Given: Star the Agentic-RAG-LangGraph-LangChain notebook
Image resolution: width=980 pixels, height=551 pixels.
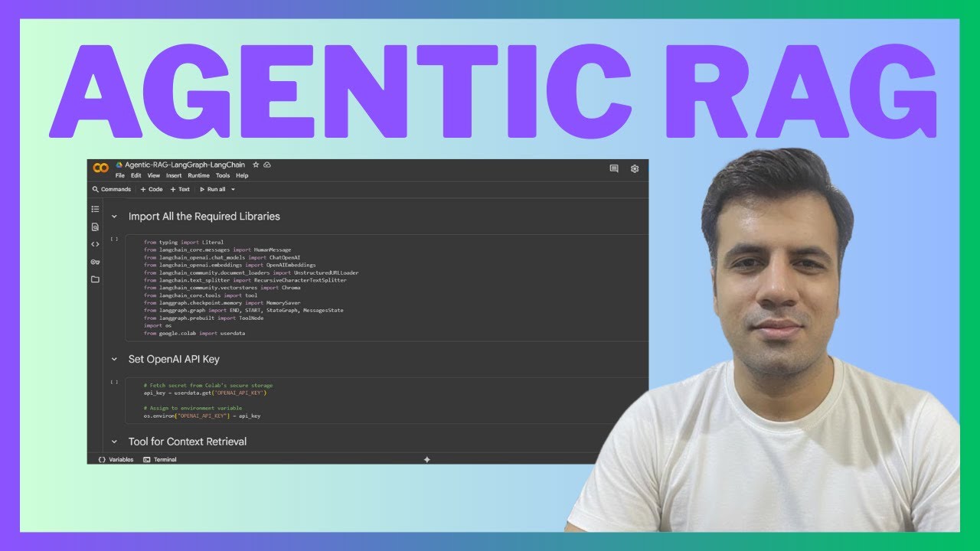Looking at the screenshot, I should pos(256,165).
